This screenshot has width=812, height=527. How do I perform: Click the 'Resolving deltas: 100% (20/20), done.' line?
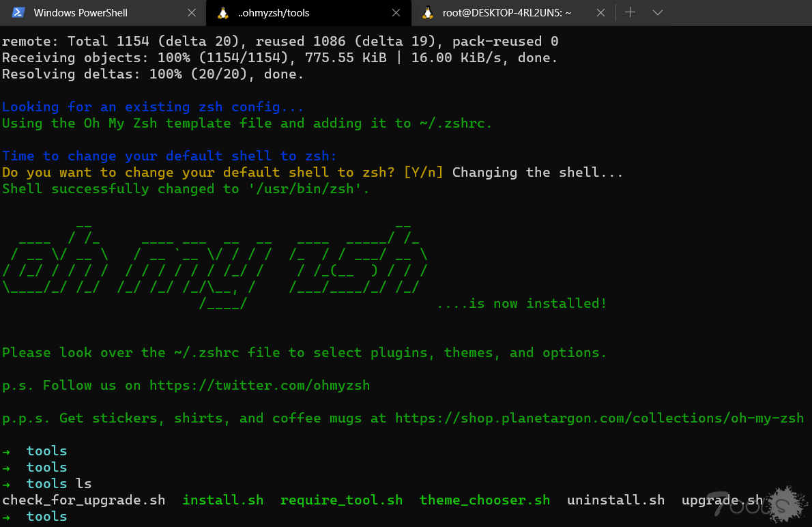154,74
